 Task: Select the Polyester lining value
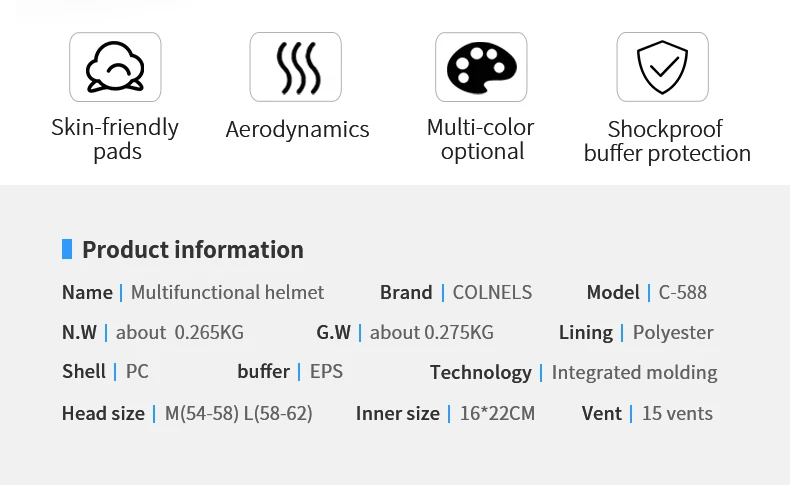pyautogui.click(x=673, y=333)
